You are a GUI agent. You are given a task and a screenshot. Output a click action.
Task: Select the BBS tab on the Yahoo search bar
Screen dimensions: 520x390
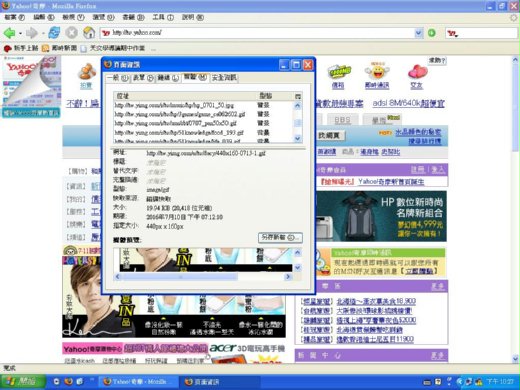coord(342,120)
